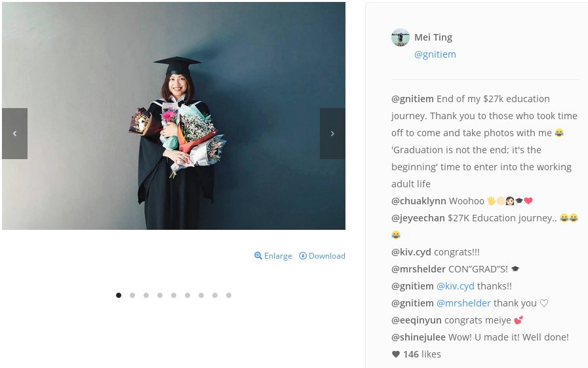Click the Enlarge magnifier link

tap(273, 256)
